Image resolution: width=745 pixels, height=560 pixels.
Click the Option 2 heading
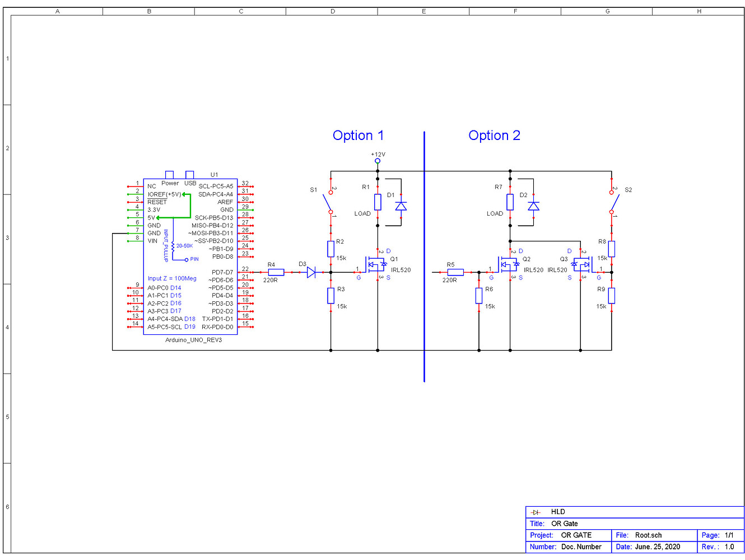(494, 135)
